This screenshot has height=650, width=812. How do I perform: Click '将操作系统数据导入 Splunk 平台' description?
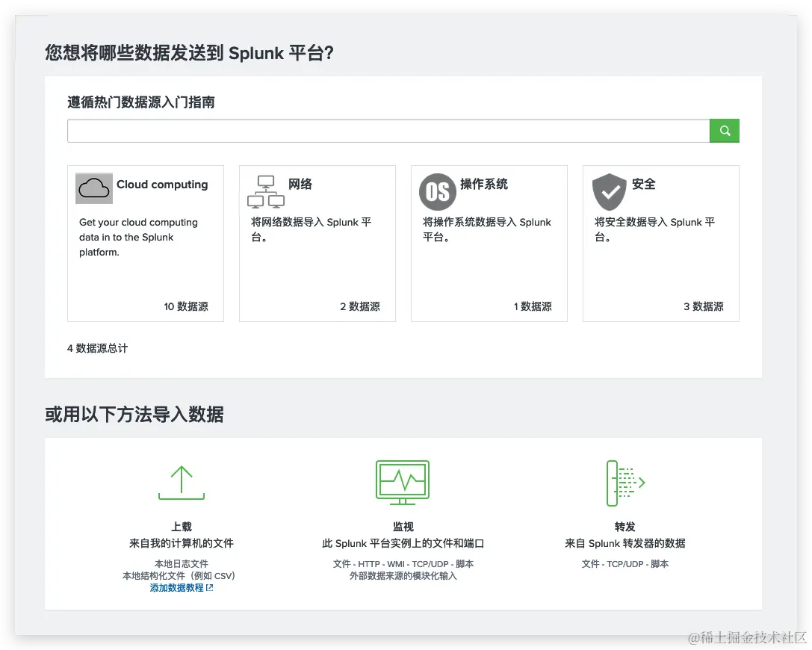point(487,229)
